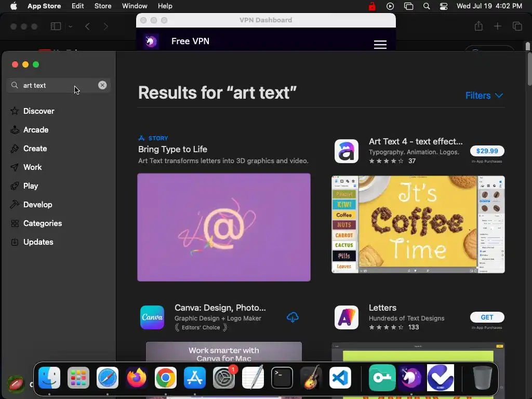Open the green key VPN Dock app

[382, 378]
